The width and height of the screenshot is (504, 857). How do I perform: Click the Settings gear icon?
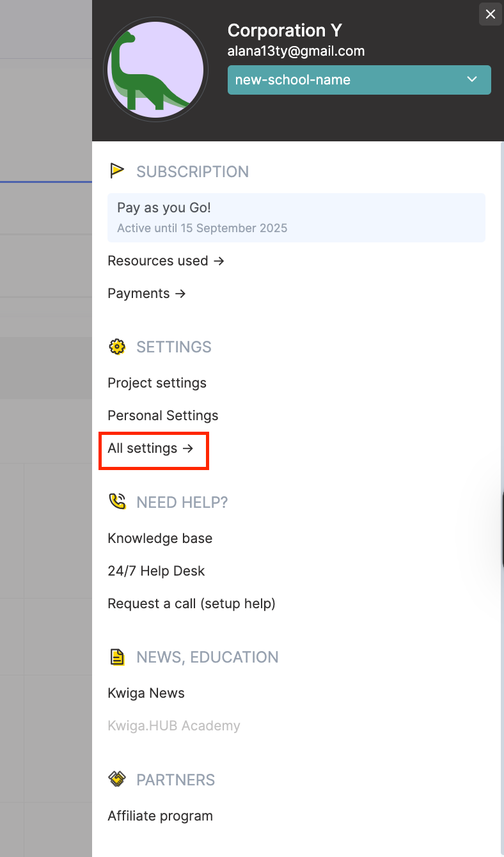117,347
